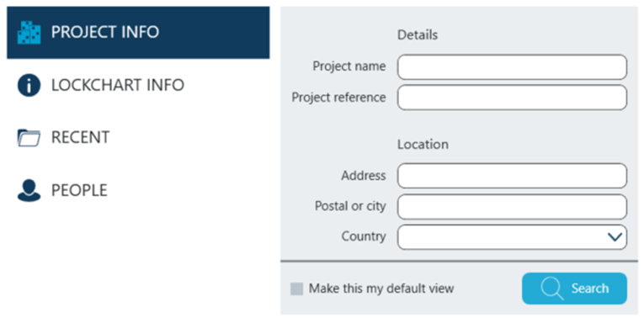Click the Lockchart Info circle icon

pos(29,85)
